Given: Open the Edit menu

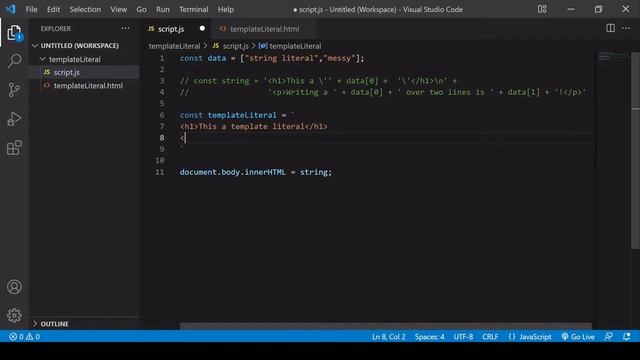Looking at the screenshot, I should (53, 9).
